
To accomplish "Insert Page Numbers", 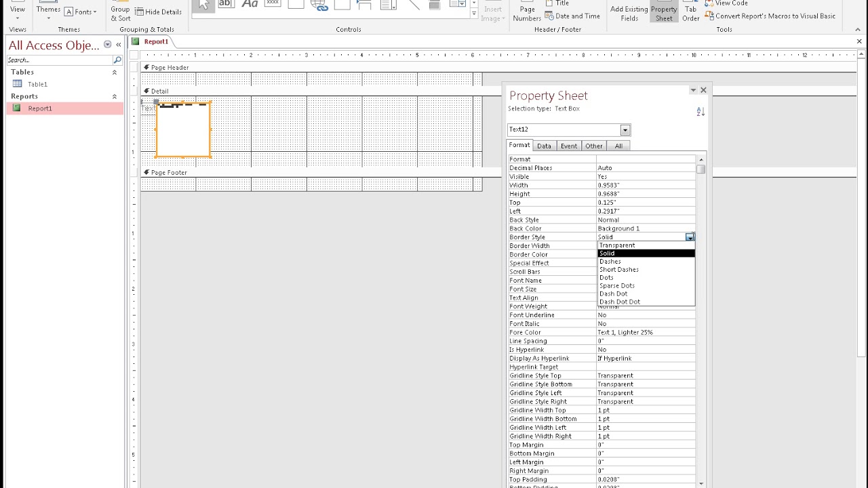I will click(527, 11).
